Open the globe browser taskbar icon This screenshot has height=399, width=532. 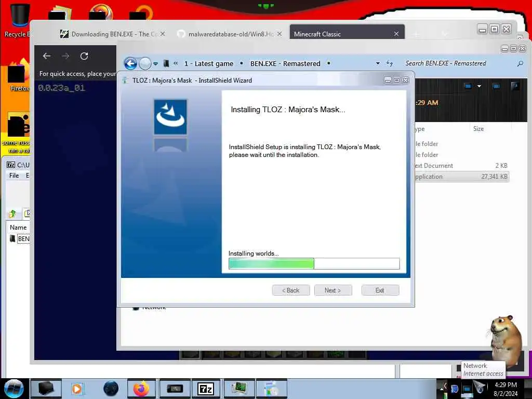pos(111,389)
